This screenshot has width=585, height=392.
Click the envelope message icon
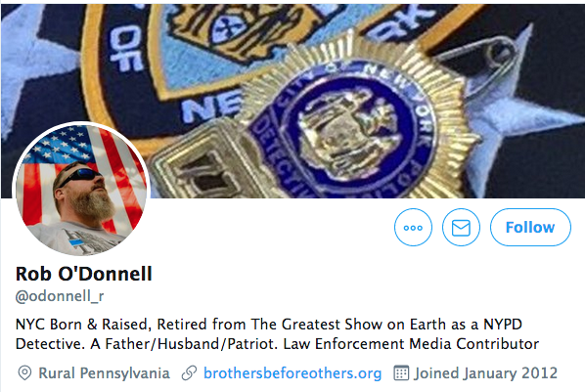click(461, 227)
